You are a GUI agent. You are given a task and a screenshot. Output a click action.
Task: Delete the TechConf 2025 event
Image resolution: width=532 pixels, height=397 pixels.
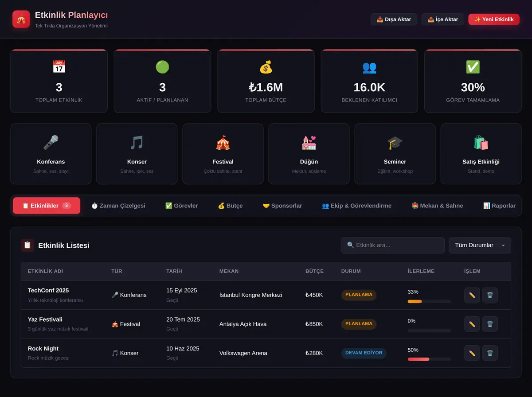(490, 295)
